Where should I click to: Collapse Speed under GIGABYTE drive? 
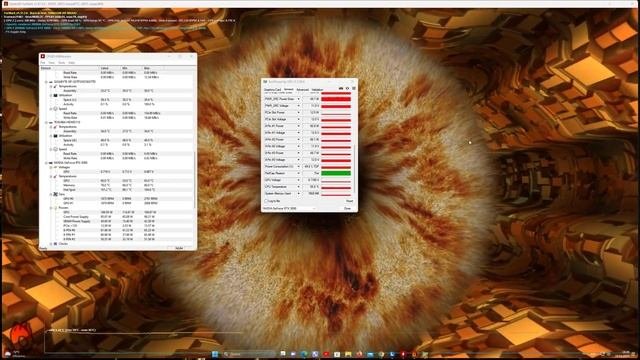51,109
